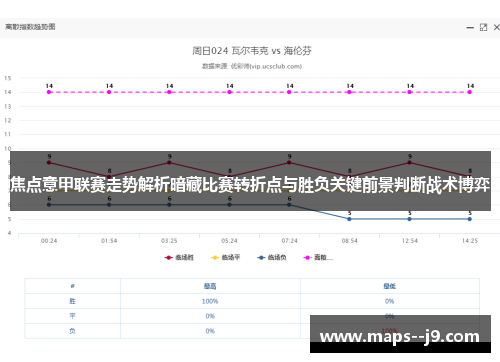
Task: Click the 胜 row label
Action: (73, 301)
